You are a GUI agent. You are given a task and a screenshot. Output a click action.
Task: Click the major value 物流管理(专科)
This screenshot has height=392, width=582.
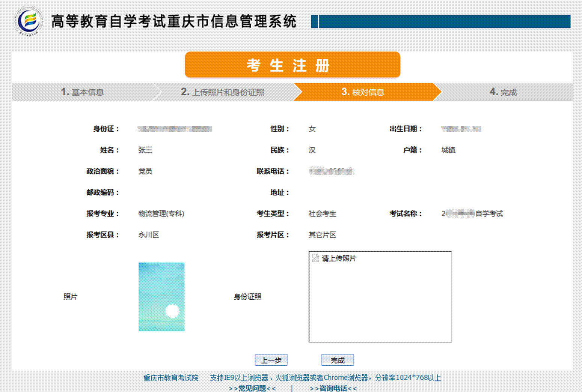click(161, 213)
